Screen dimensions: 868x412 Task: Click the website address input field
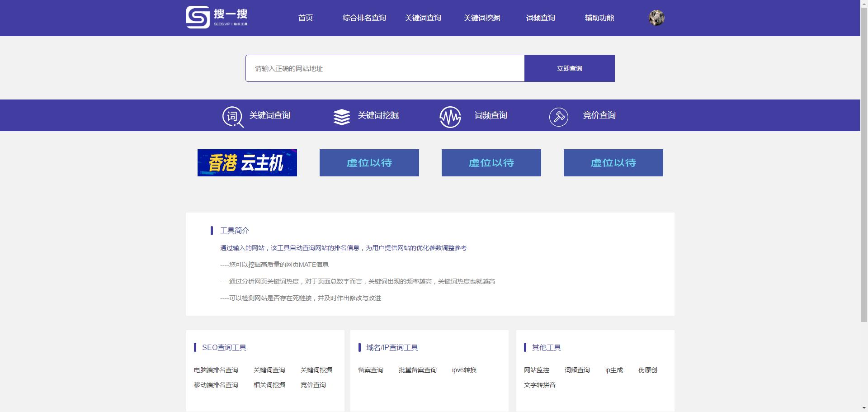pyautogui.click(x=384, y=68)
